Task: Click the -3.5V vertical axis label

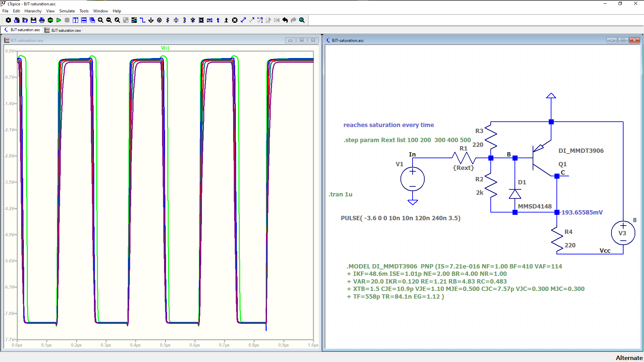Action: pos(10,182)
